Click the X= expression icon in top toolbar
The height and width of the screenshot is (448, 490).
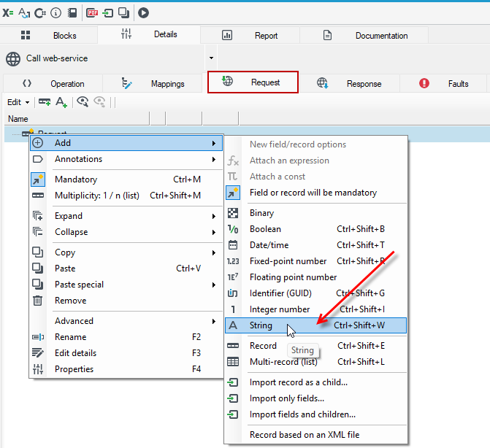click(8, 13)
